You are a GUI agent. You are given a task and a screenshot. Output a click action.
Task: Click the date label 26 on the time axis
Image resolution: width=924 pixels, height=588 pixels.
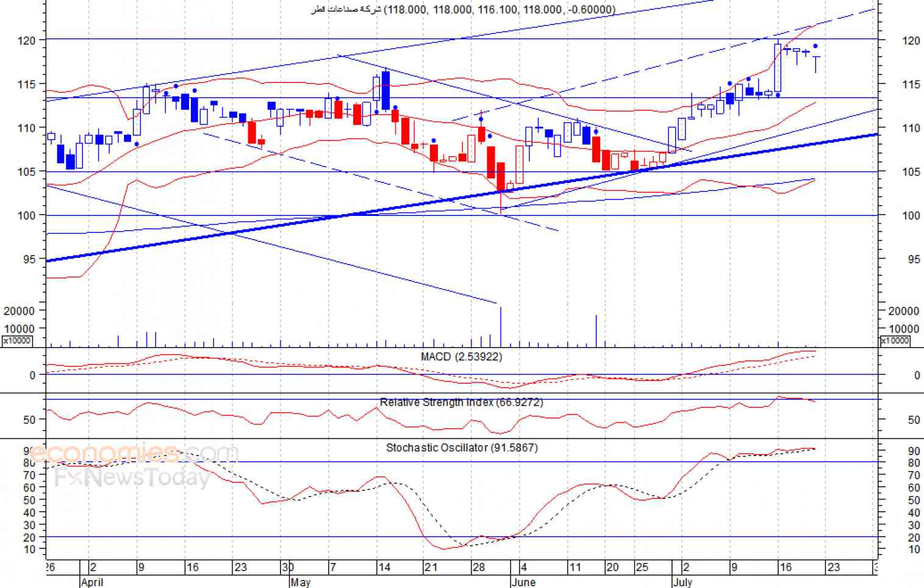pyautogui.click(x=49, y=567)
